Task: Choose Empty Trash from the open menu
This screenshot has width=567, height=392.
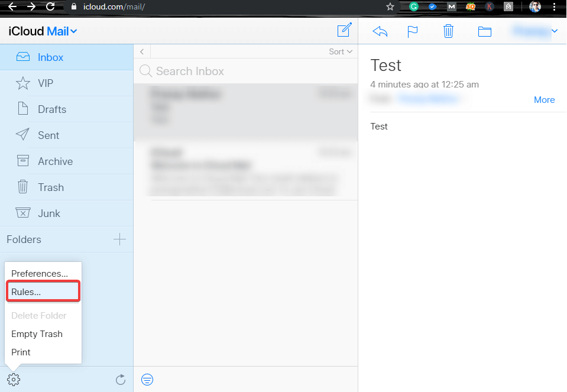Action: point(37,333)
